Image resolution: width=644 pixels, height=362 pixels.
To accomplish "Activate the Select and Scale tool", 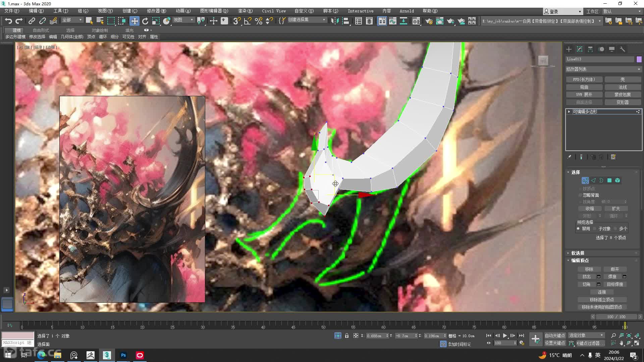I will [156, 21].
